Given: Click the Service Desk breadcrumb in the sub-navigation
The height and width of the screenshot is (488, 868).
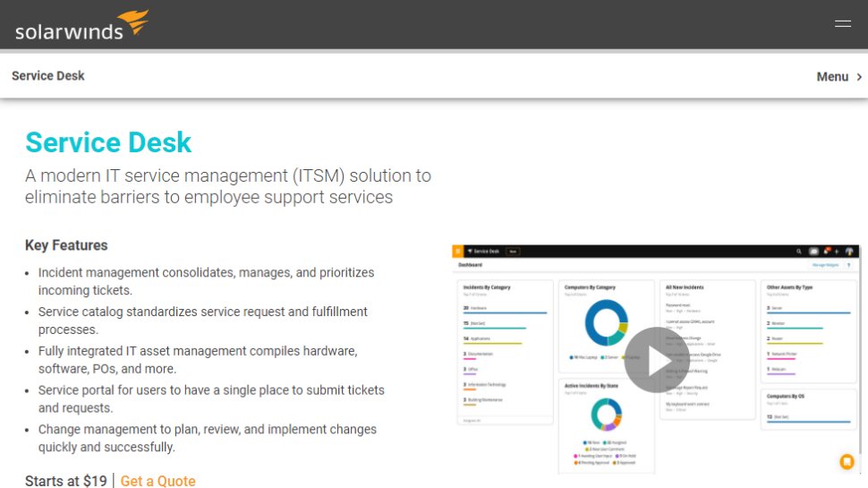Looking at the screenshot, I should [x=48, y=76].
